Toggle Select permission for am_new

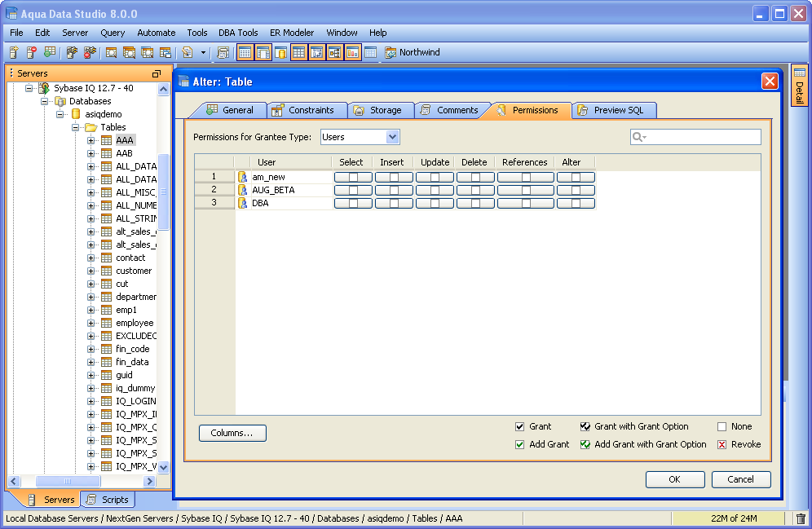click(x=353, y=177)
